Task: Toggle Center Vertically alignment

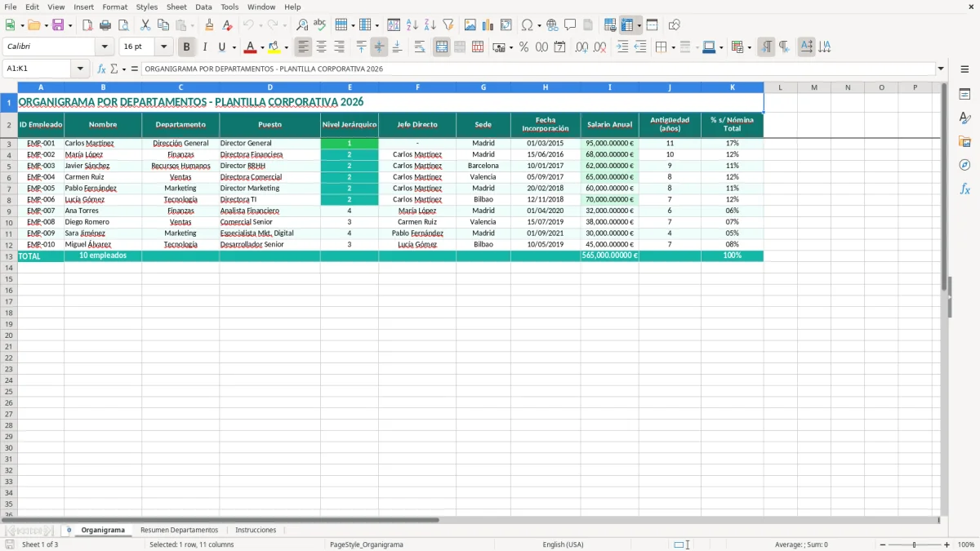Action: pos(379,47)
